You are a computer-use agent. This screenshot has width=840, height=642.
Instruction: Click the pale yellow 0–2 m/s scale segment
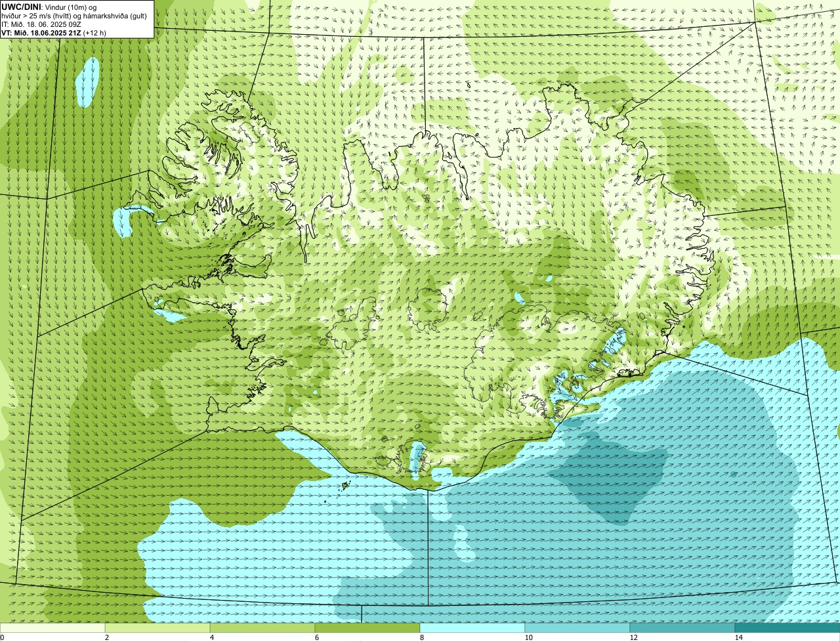52,628
